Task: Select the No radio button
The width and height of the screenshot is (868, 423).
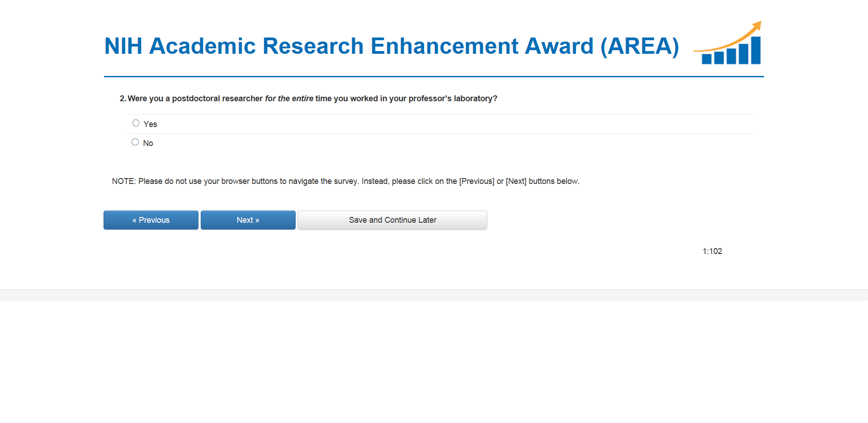Action: [x=135, y=142]
